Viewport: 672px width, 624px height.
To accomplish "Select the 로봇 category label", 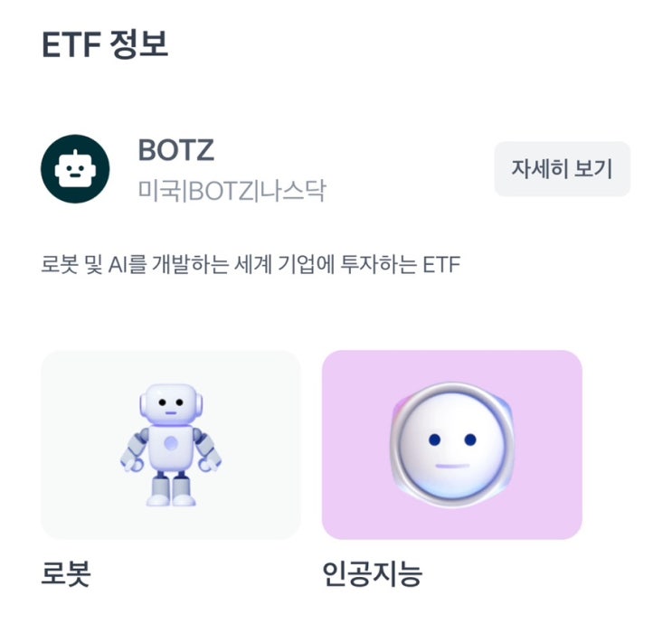I will point(67,572).
